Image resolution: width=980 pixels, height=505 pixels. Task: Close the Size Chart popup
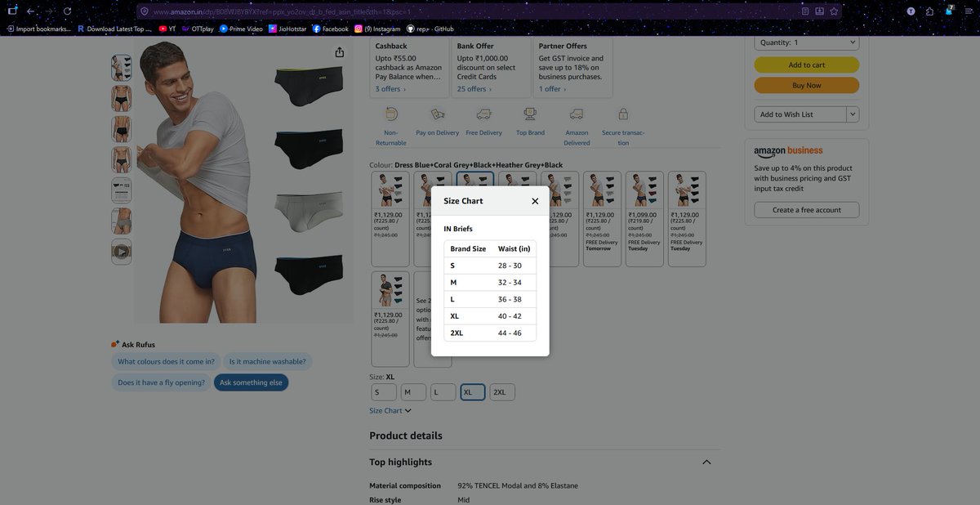[535, 201]
